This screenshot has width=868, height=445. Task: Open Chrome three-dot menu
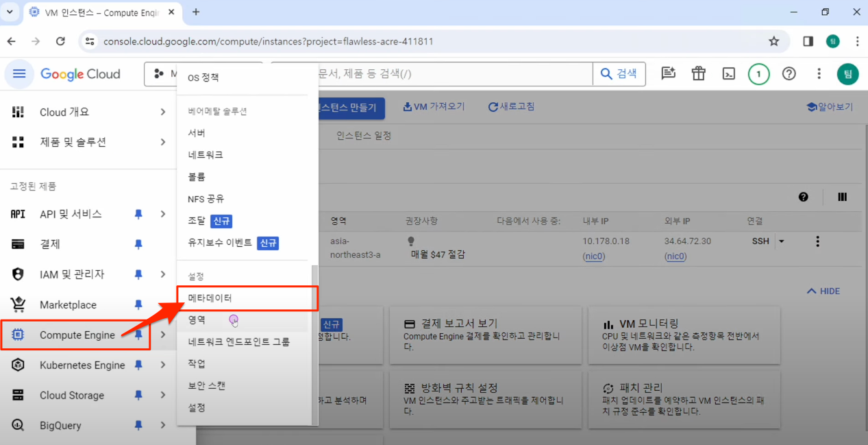pos(857,41)
